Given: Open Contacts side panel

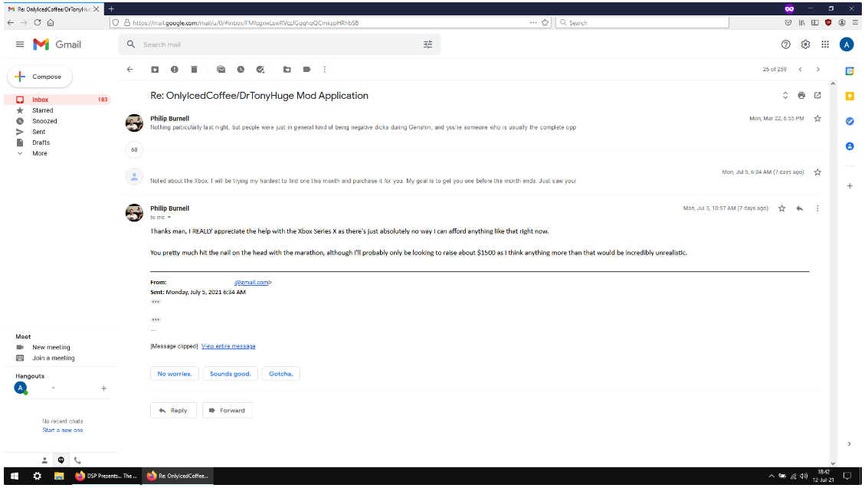Looking at the screenshot, I should 850,146.
